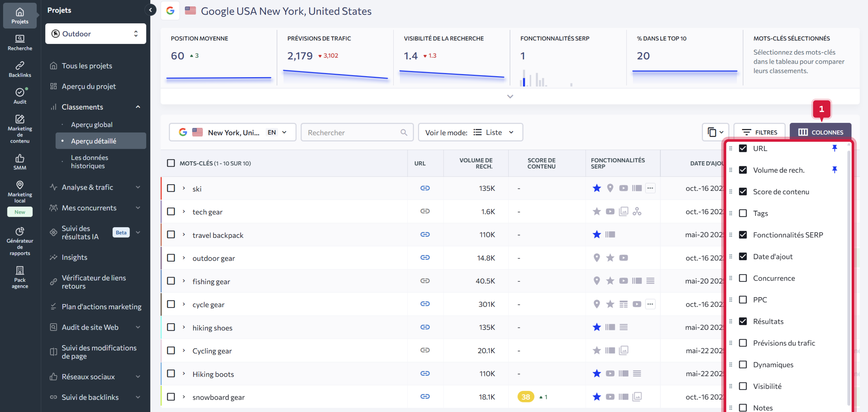Open URL link icon for travel backpack
Viewport: 868px width, 412px height.
pos(425,234)
